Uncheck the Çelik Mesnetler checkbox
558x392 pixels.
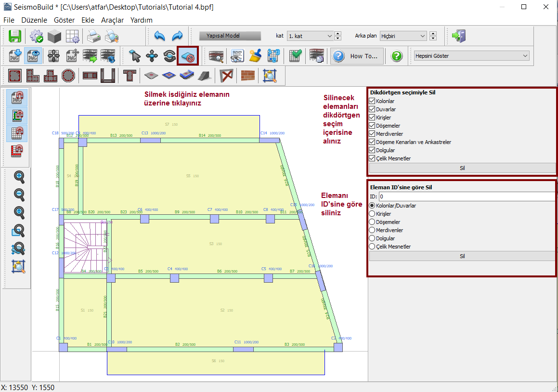click(372, 158)
